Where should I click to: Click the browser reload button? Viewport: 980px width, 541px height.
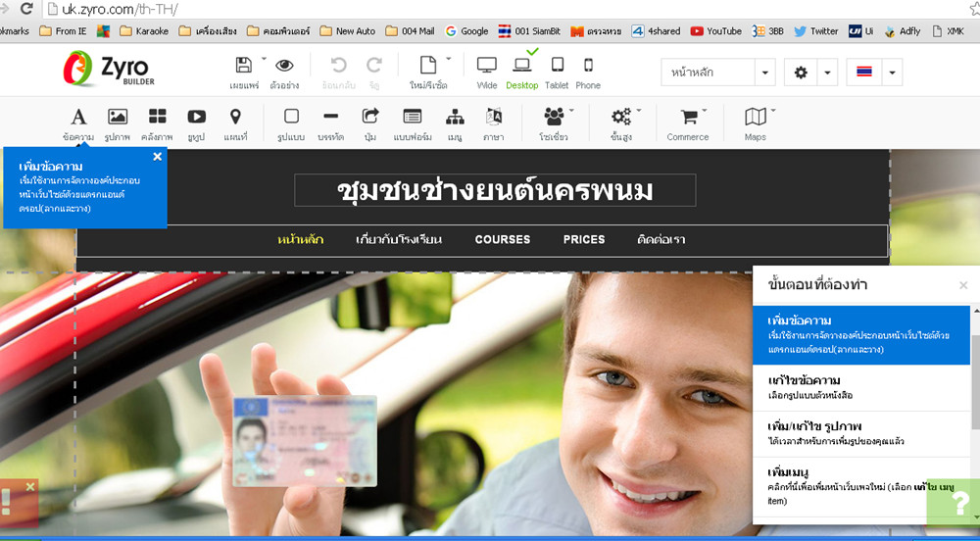[x=26, y=9]
